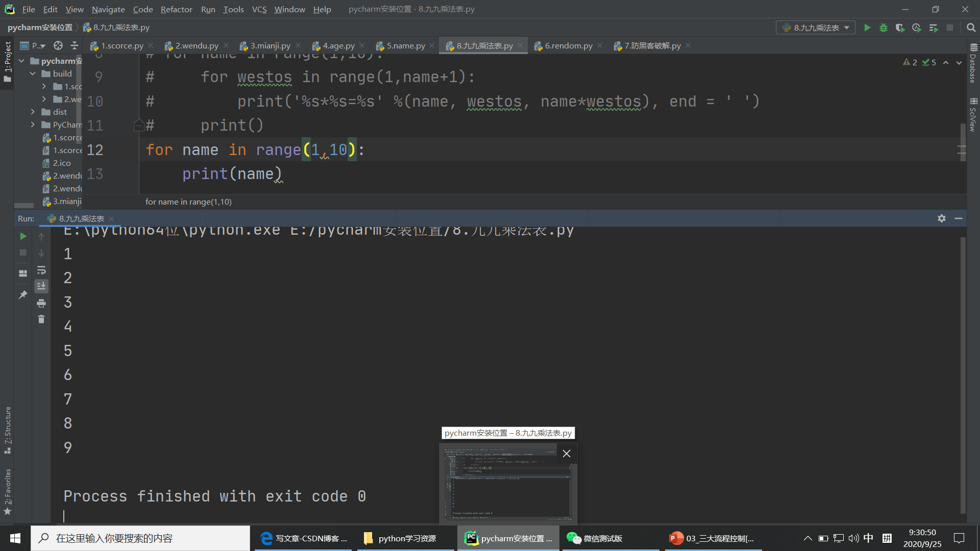
Task: Toggle scroll to end of output
Action: 41,286
